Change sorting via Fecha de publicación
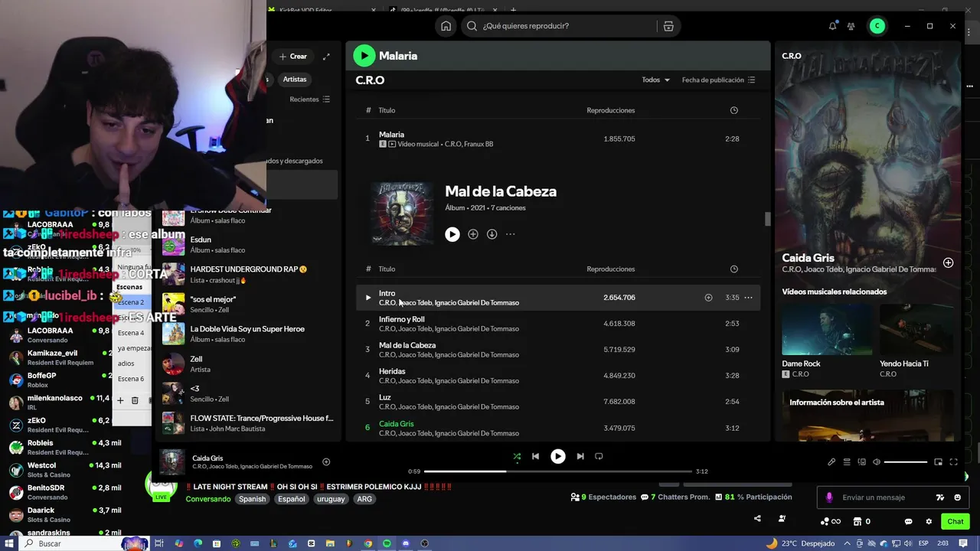980x551 pixels. pos(718,80)
